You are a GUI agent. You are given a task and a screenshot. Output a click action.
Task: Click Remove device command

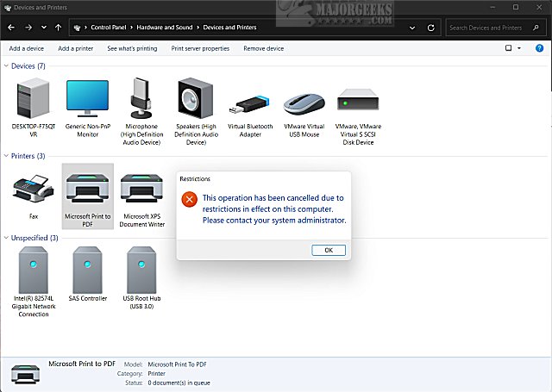pos(264,48)
